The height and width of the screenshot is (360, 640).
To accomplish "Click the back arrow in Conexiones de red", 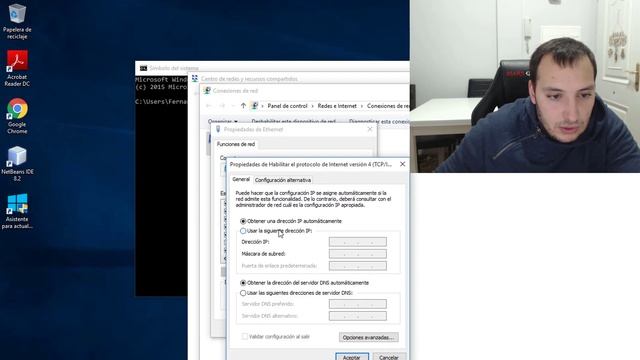I will [x=209, y=106].
